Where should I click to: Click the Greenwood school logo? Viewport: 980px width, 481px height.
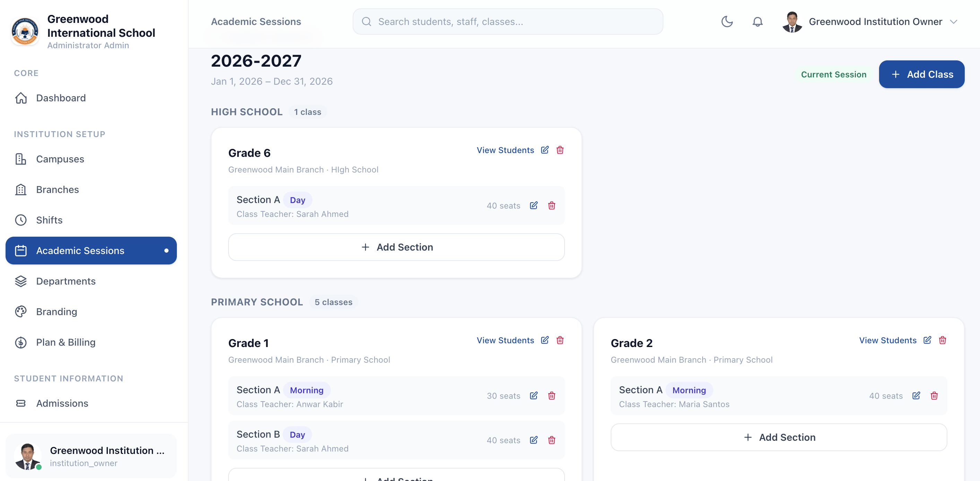[x=25, y=32]
